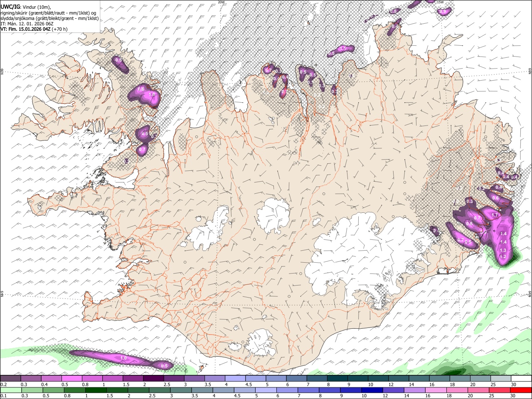Click the pale grey 25 swatch in upper legend row
Screen dimensions: 532x399
point(501,378)
